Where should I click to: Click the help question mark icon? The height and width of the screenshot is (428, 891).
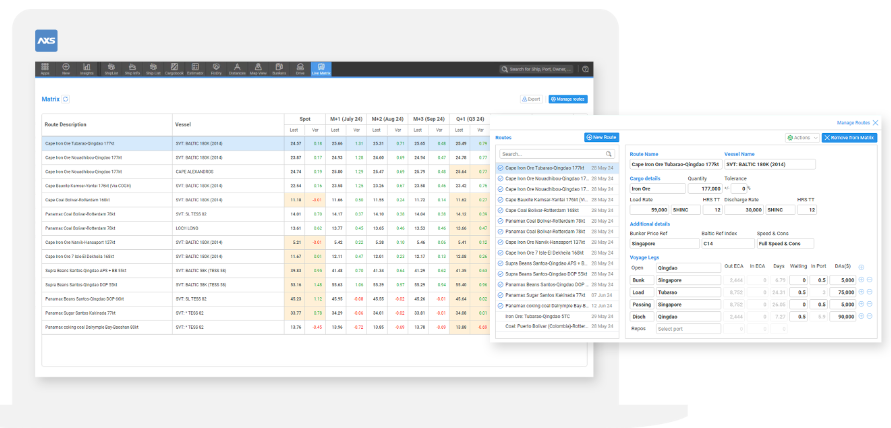(585, 69)
